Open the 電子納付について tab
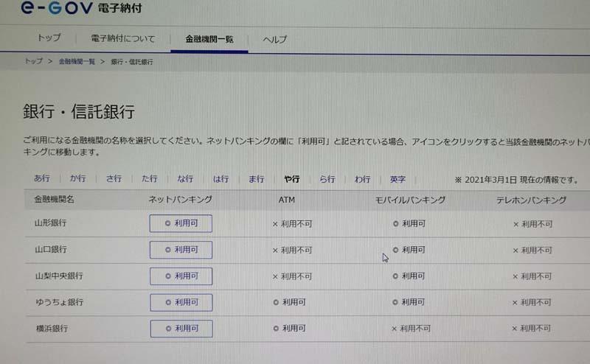Screen dimensions: 590x364 pyautogui.click(x=123, y=38)
